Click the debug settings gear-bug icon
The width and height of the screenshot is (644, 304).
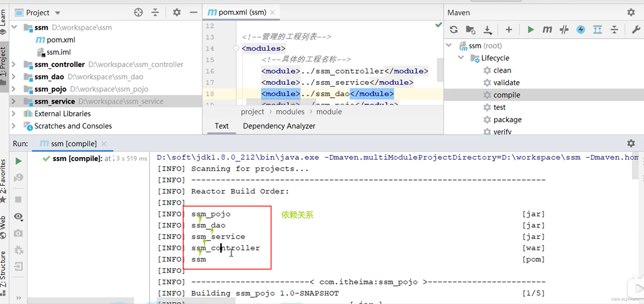19,250
